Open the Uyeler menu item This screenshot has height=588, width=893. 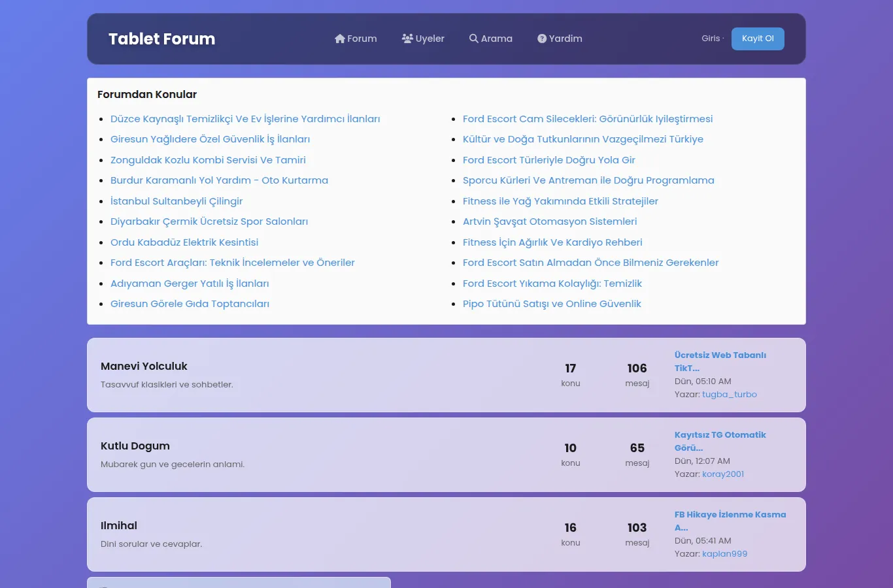tap(423, 39)
